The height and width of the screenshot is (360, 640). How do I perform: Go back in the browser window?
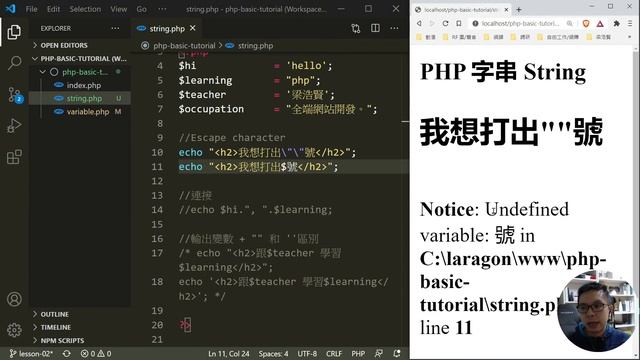tap(419, 24)
